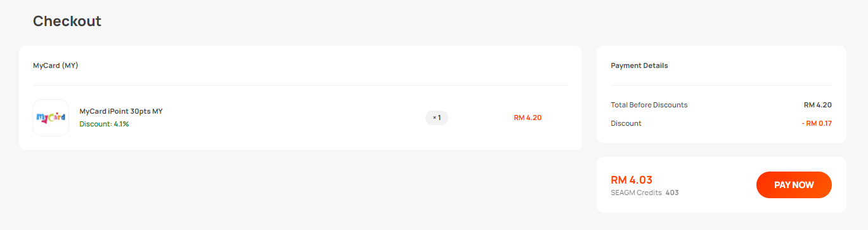Click the colorful MyCard logo icon

coord(51,118)
